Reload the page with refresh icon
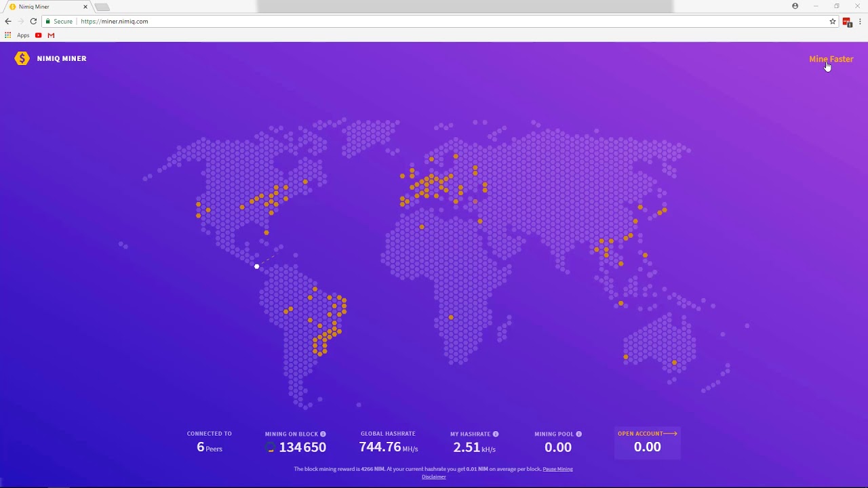 33,21
